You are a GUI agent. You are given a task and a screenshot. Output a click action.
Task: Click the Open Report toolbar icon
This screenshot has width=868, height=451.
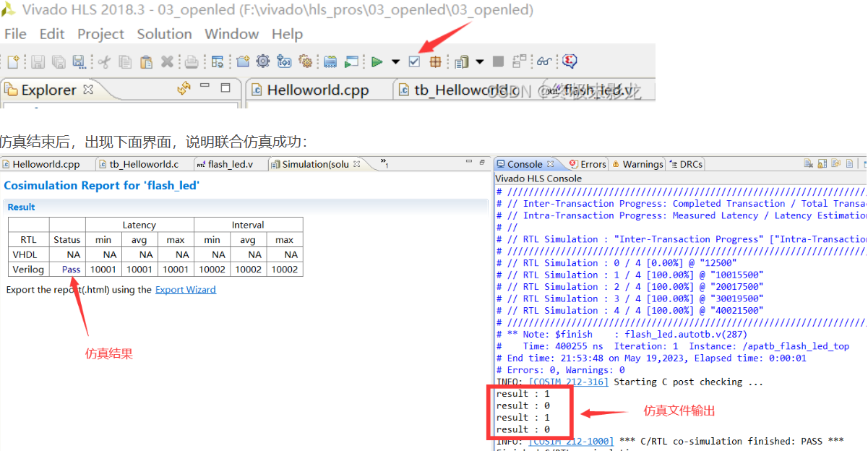tap(461, 61)
